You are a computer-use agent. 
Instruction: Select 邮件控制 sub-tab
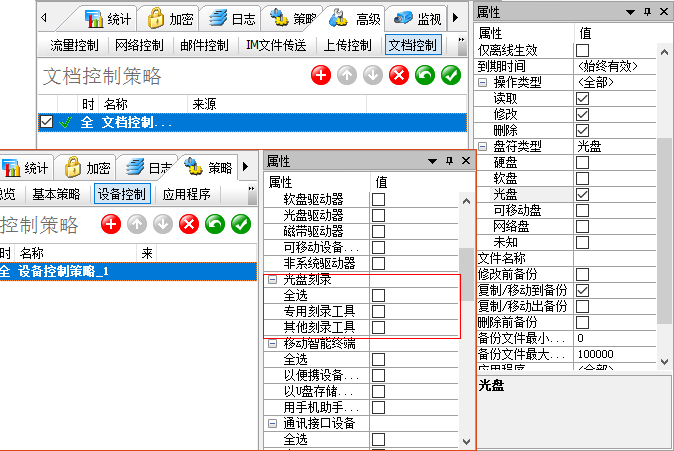coord(204,45)
